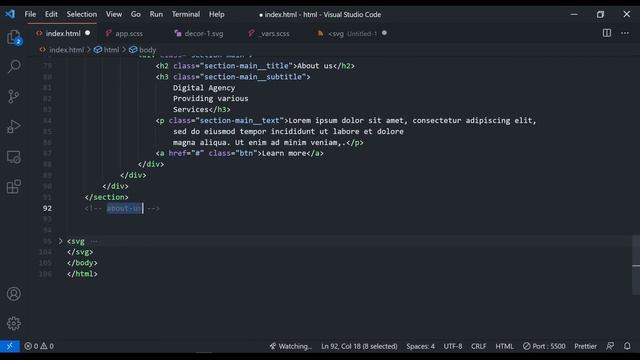This screenshot has height=360, width=640.
Task: Open the Run and Debug view
Action: (14, 127)
